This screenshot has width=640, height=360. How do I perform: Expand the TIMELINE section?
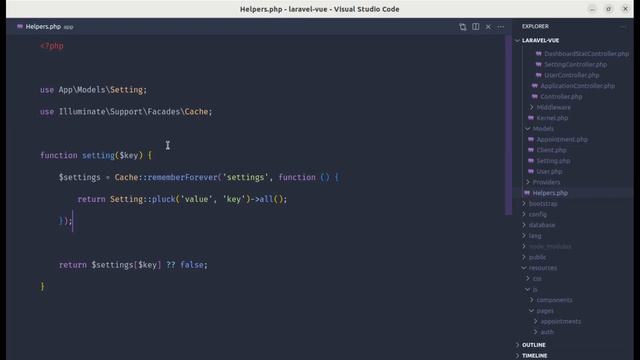(x=534, y=356)
